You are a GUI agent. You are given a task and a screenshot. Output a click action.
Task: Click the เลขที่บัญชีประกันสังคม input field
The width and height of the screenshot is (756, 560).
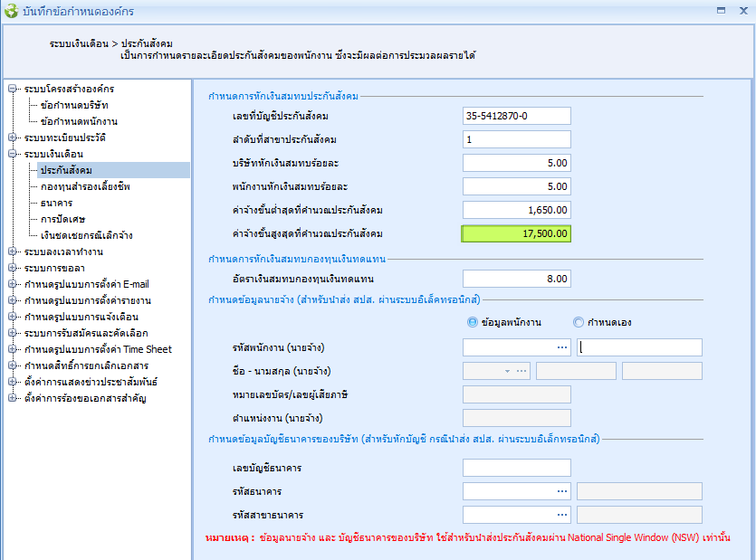pyautogui.click(x=516, y=116)
